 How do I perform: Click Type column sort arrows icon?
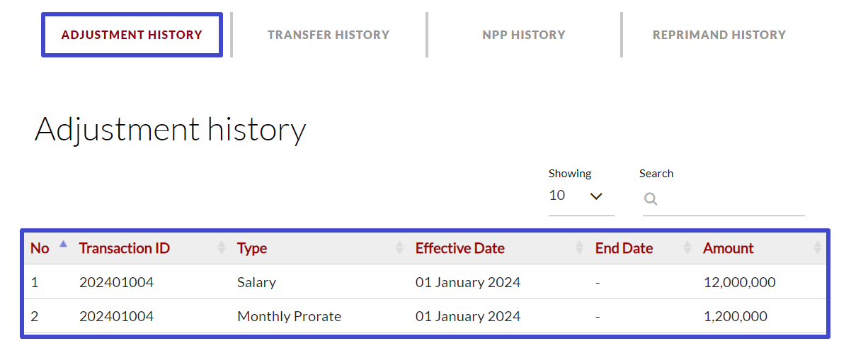(x=400, y=247)
